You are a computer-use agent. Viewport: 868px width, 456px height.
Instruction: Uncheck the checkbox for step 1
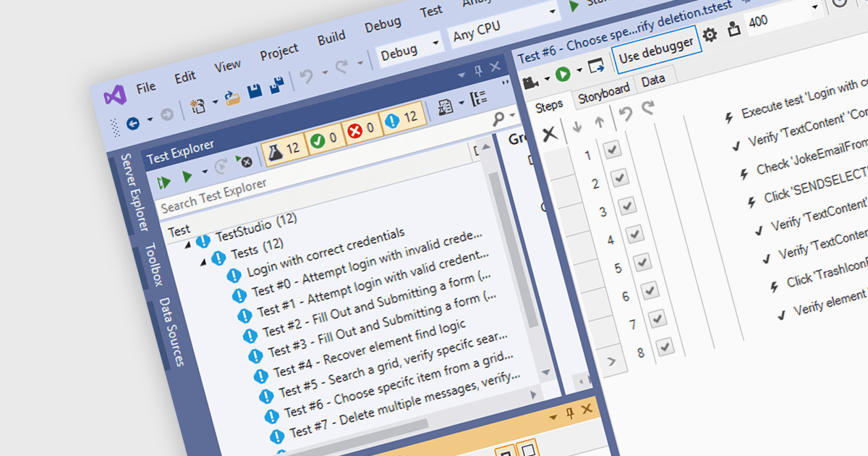(x=613, y=150)
